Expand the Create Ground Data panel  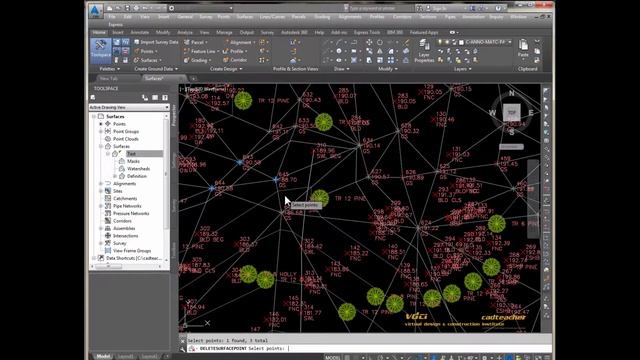coord(156,69)
